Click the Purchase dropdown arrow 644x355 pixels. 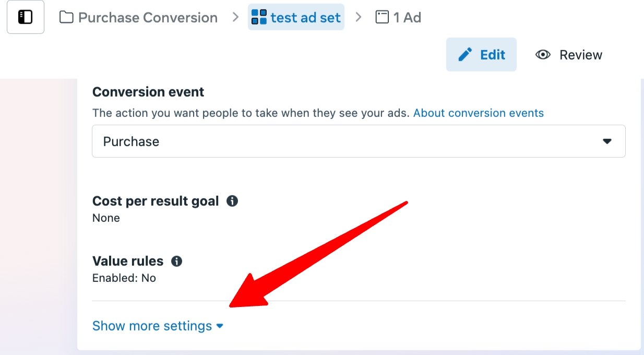(x=607, y=141)
